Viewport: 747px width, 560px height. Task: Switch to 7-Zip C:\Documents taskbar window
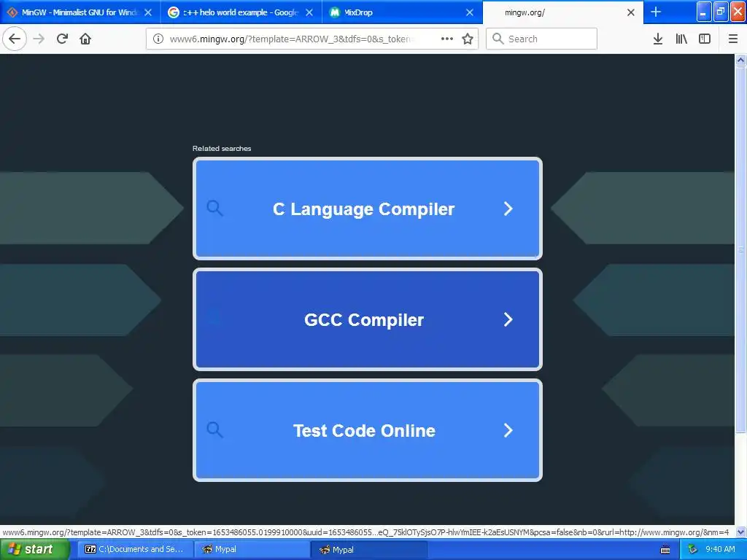tap(134, 550)
